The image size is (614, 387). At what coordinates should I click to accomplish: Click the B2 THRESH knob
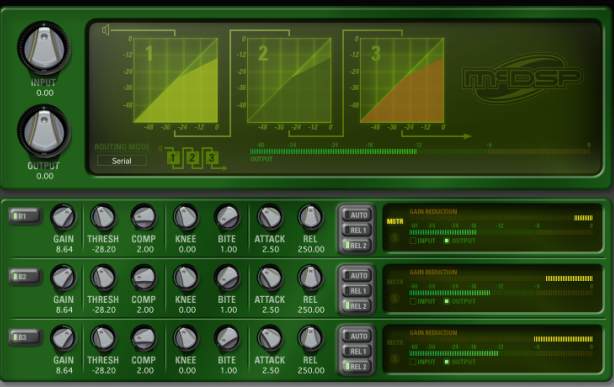pos(103,278)
